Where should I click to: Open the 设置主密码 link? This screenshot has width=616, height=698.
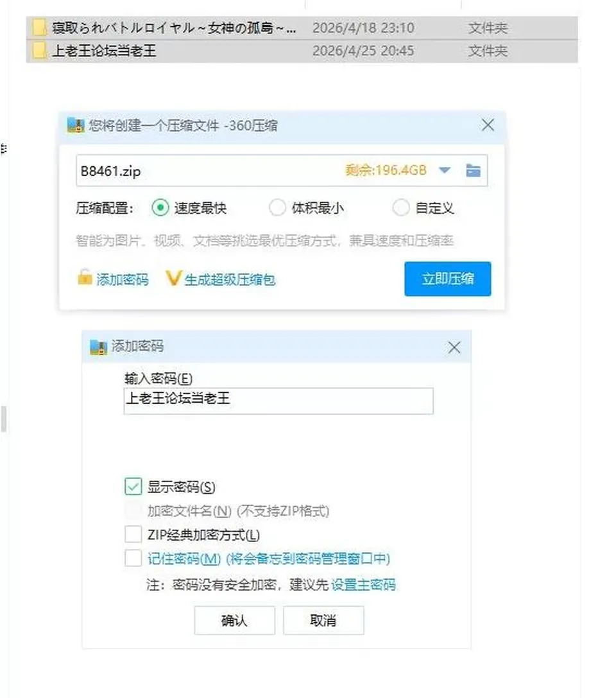(363, 584)
